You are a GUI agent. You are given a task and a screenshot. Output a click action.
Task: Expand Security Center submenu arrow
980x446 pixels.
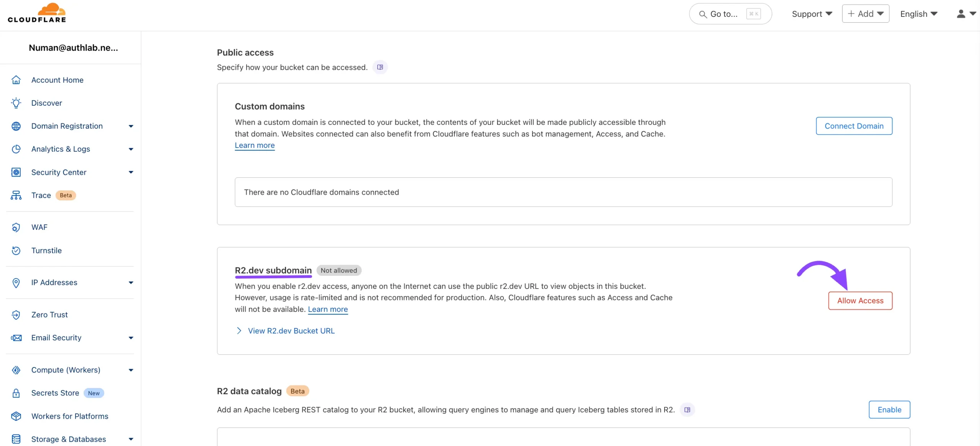131,172
